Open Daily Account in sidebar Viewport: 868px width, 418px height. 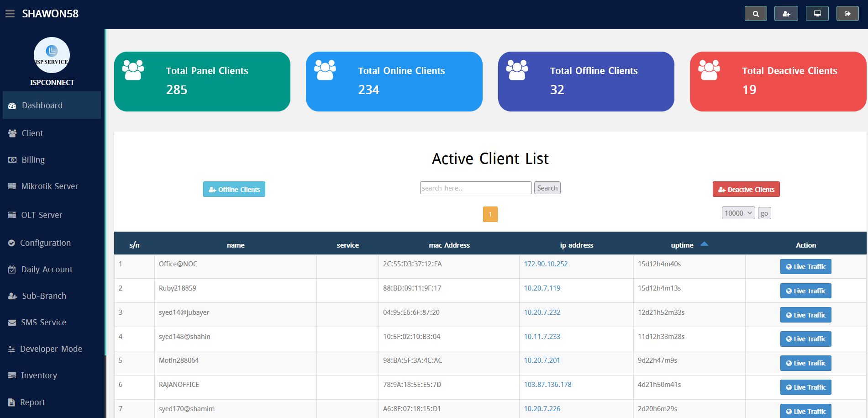(x=52, y=269)
